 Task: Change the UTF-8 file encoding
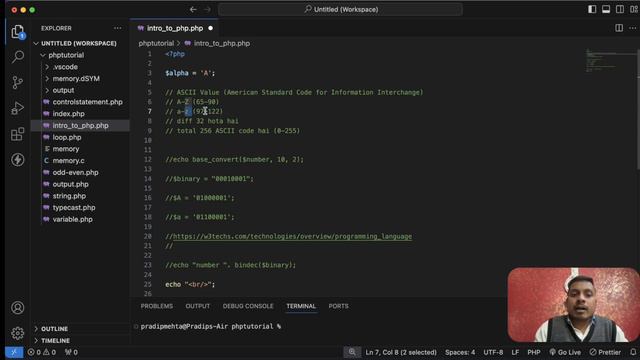493,352
